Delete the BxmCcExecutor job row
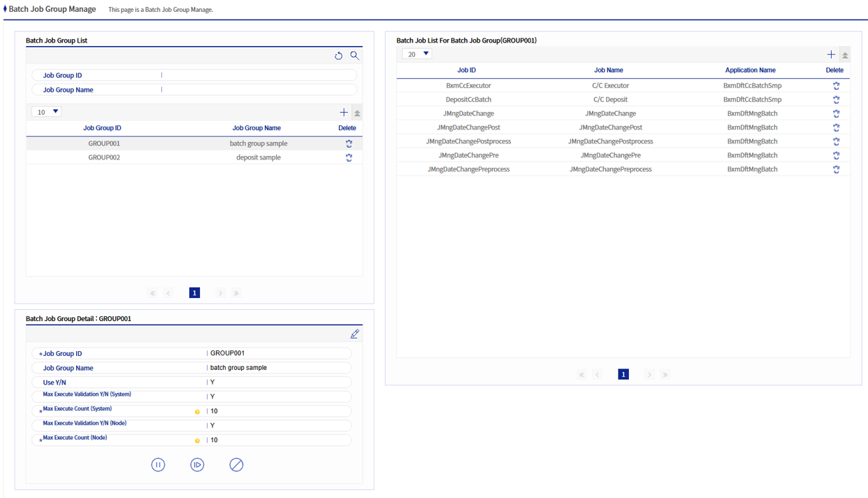The height and width of the screenshot is (498, 868). pos(836,85)
